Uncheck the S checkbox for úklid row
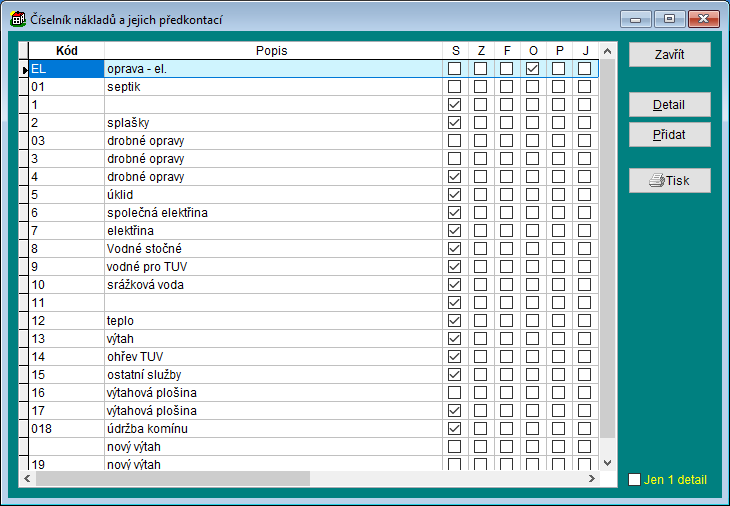730x506 pixels. [x=455, y=195]
